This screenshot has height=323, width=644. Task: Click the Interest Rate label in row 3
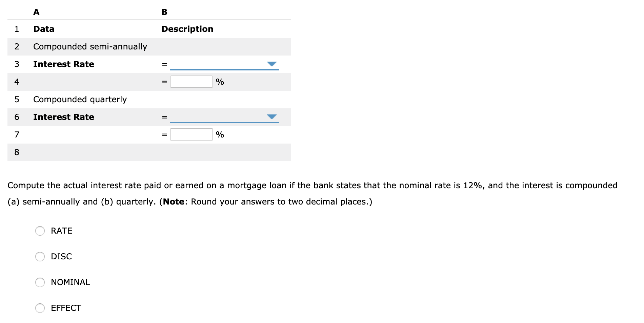(x=63, y=64)
